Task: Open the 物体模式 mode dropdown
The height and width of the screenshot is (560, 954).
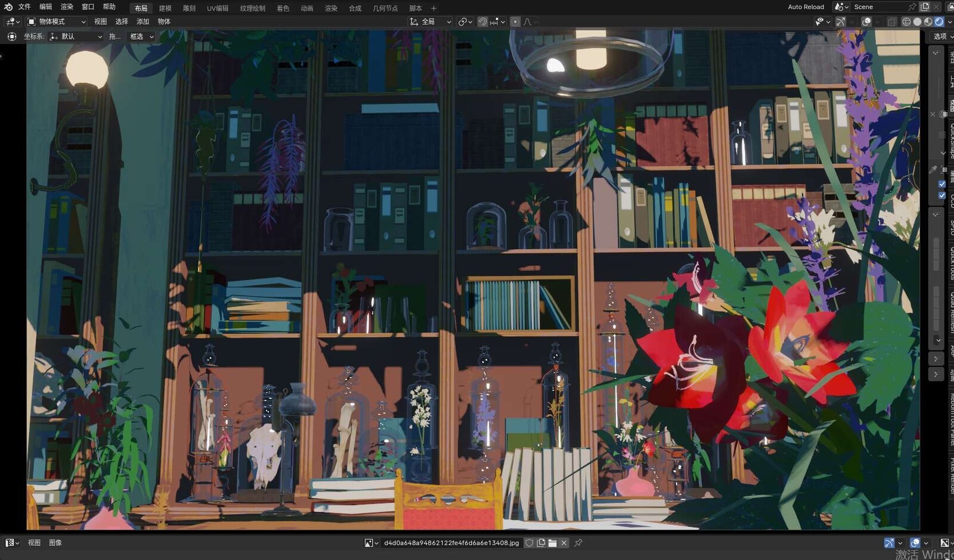Action: point(57,21)
